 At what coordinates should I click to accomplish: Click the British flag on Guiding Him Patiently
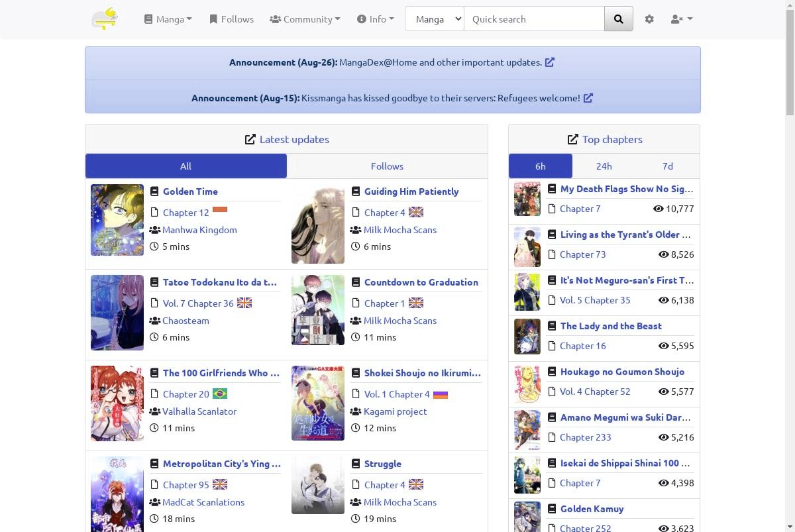click(x=416, y=213)
